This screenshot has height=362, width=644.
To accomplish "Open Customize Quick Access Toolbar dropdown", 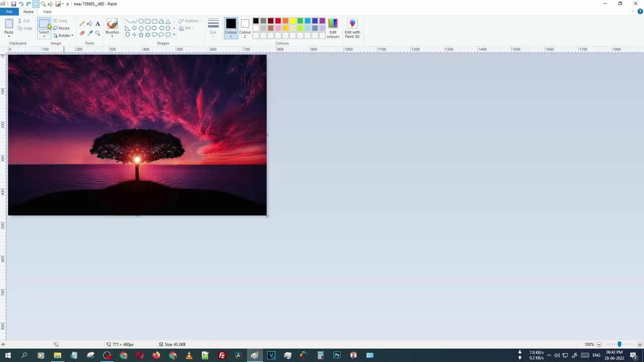I will point(67,4).
